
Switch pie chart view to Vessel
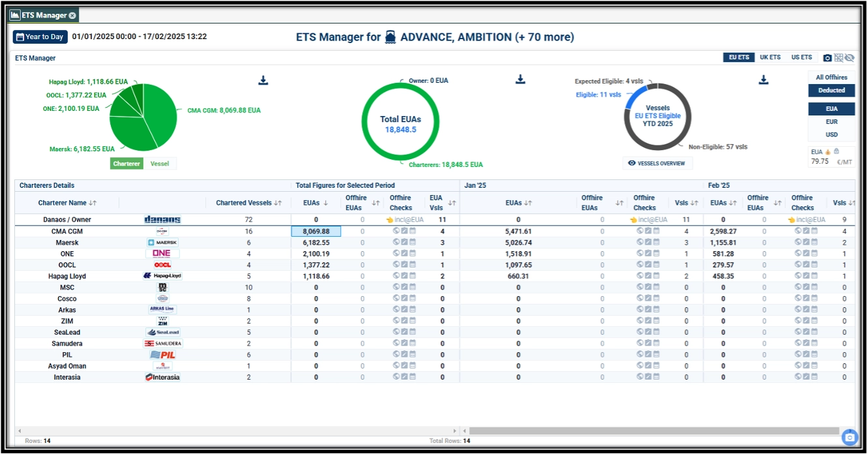(x=160, y=164)
